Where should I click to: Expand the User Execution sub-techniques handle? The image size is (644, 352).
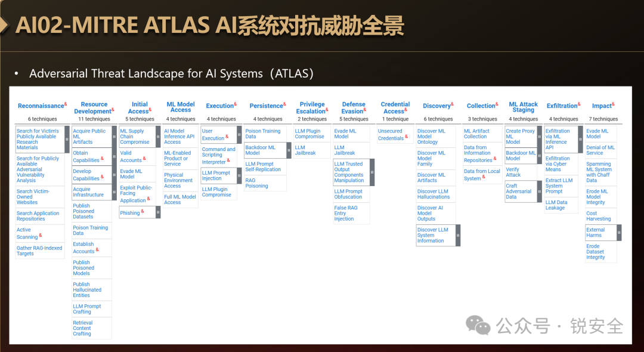240,134
